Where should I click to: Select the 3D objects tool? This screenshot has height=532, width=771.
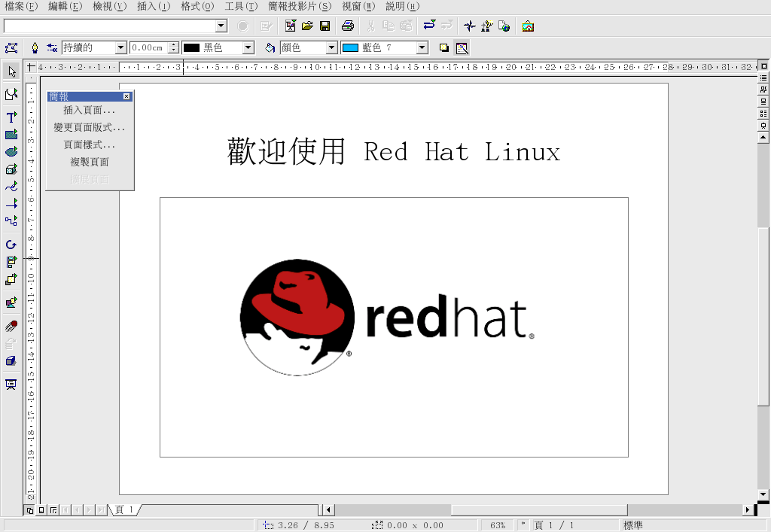pos(11,169)
